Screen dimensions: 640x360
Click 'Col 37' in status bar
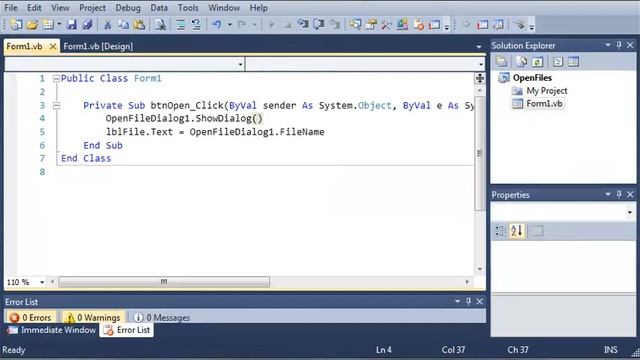tap(453, 350)
